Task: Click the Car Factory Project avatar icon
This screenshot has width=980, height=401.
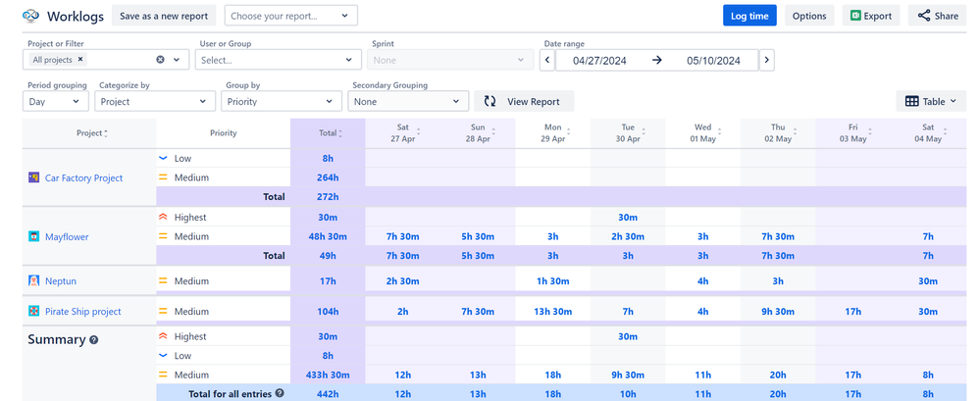Action: tap(34, 177)
